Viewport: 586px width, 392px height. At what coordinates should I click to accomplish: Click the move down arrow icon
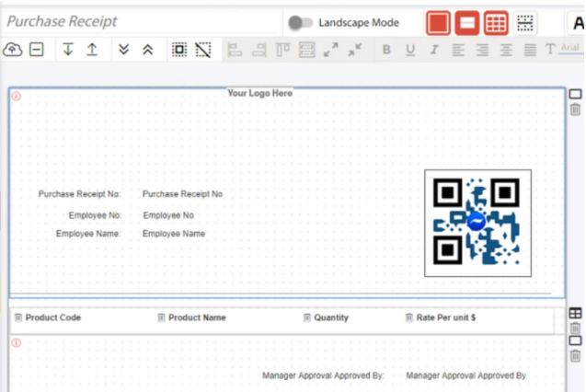(68, 50)
